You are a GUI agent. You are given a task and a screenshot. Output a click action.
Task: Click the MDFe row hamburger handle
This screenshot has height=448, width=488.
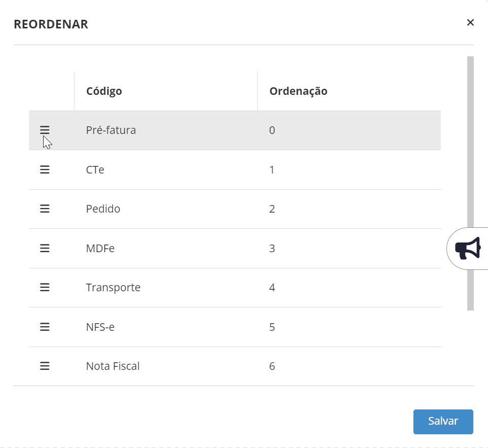(x=45, y=248)
